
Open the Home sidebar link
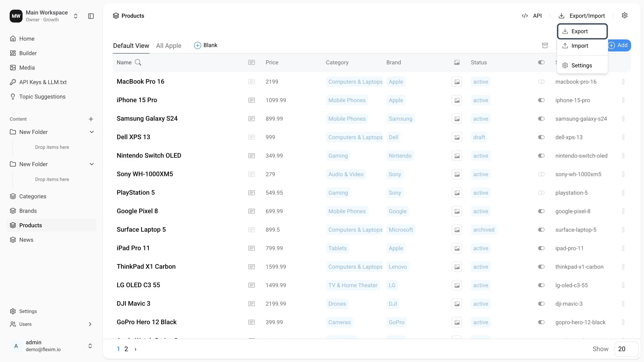click(x=52, y=39)
